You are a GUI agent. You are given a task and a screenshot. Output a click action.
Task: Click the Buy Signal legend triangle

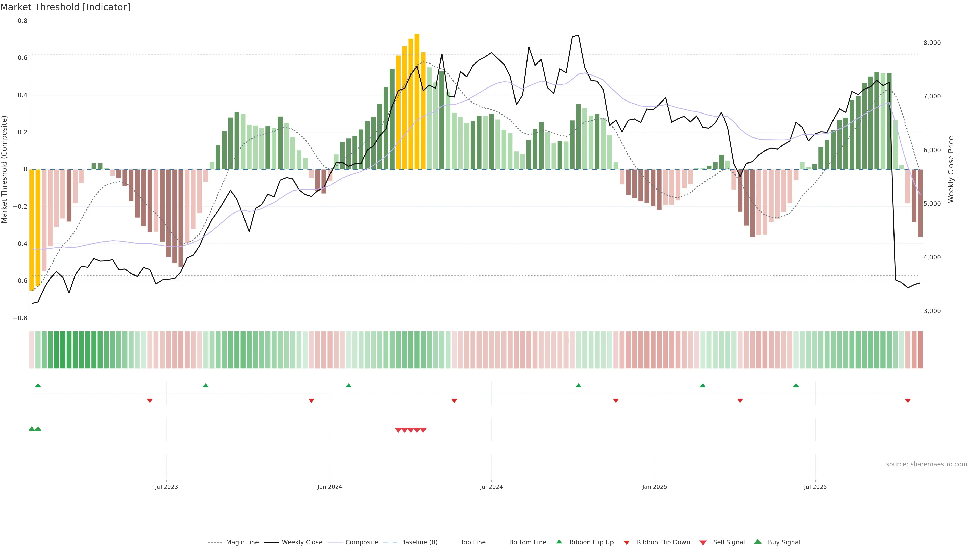click(x=758, y=542)
